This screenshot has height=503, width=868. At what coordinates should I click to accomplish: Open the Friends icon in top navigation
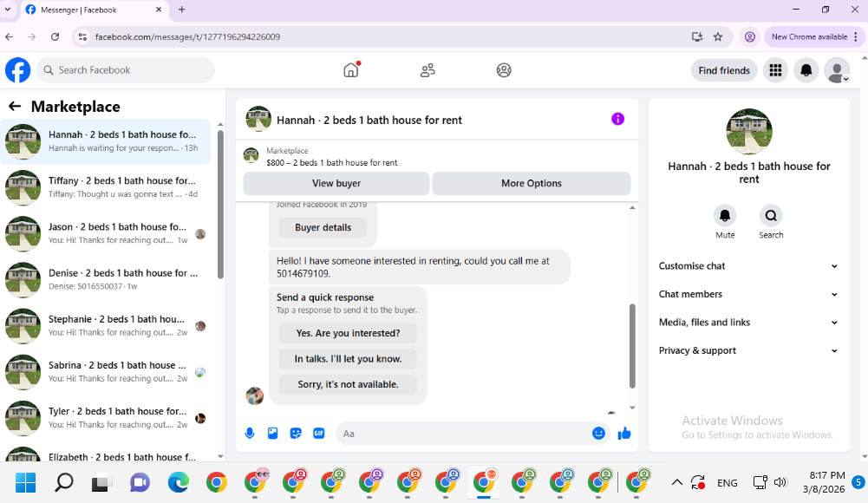427,70
